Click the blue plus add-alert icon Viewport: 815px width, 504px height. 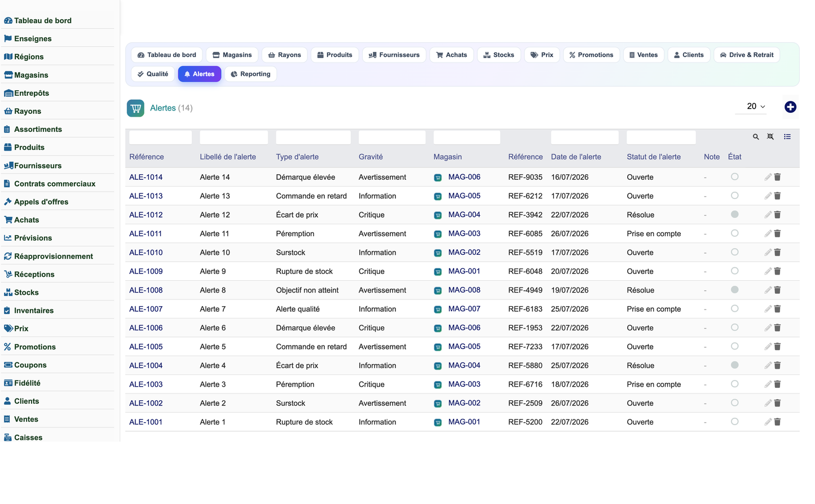click(x=790, y=107)
